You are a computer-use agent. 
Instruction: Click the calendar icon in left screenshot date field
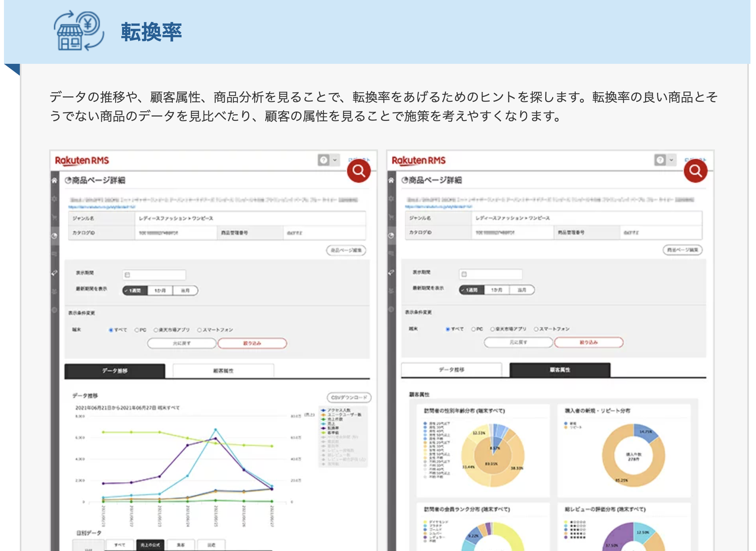tap(127, 275)
